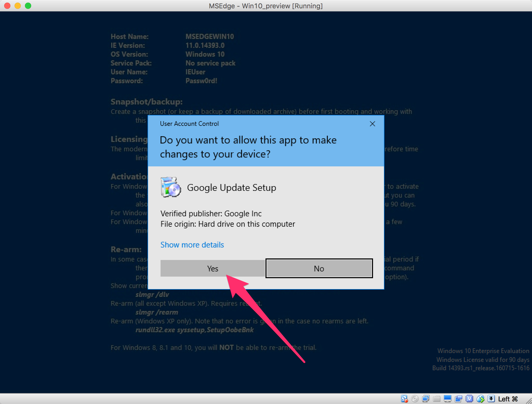Image resolution: width=532 pixels, height=404 pixels.
Task: Click 'Google Update Setup' program name text
Action: coord(231,187)
